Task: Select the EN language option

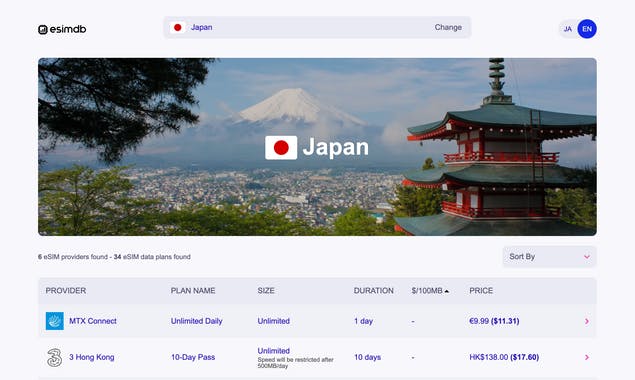Action: 587,29
